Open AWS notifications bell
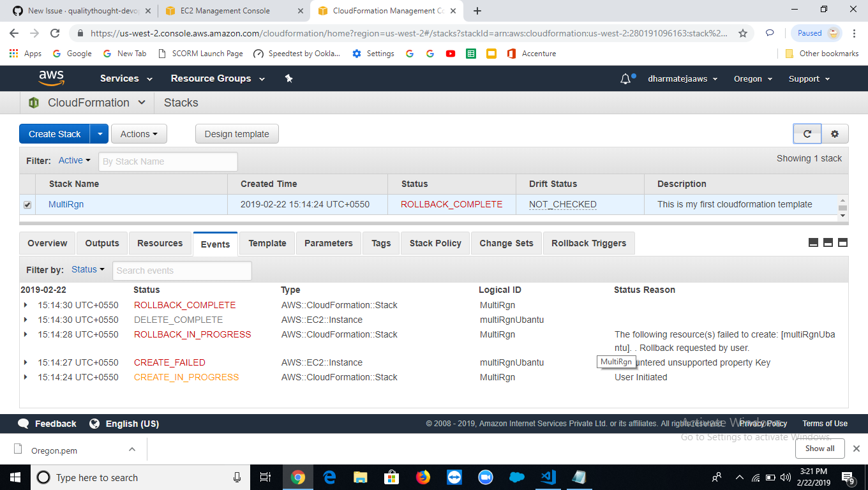Screen dimensions: 868x490 point(625,78)
